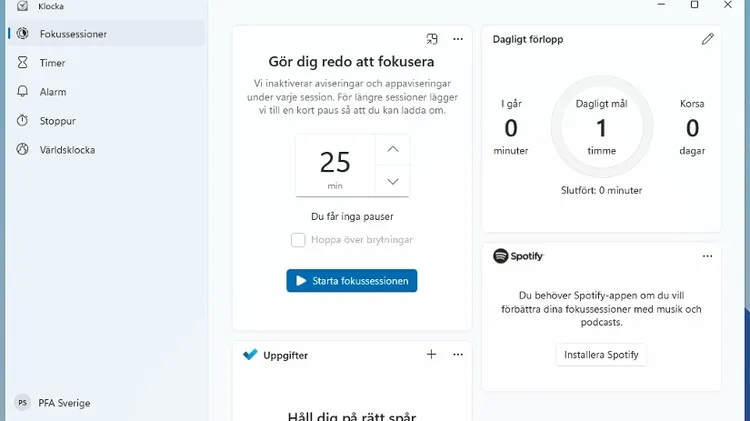The width and height of the screenshot is (750, 421).
Task: Click the Spotify logo icon
Action: [500, 256]
